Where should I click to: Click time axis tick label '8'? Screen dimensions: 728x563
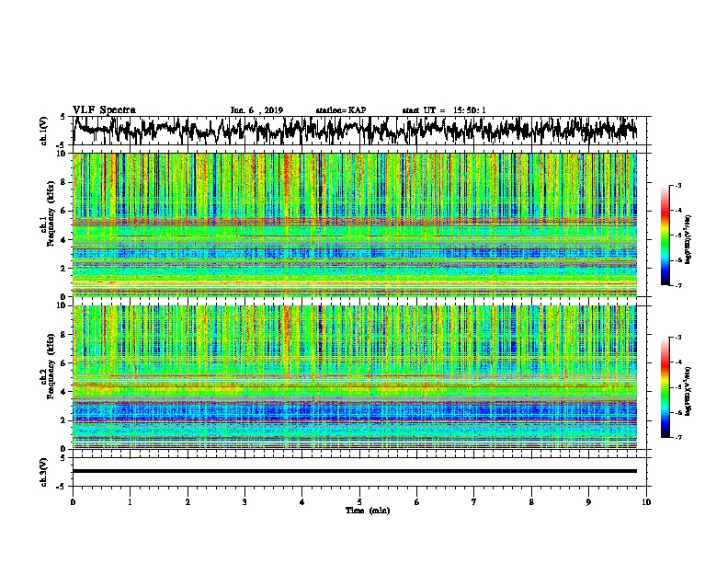(x=531, y=502)
